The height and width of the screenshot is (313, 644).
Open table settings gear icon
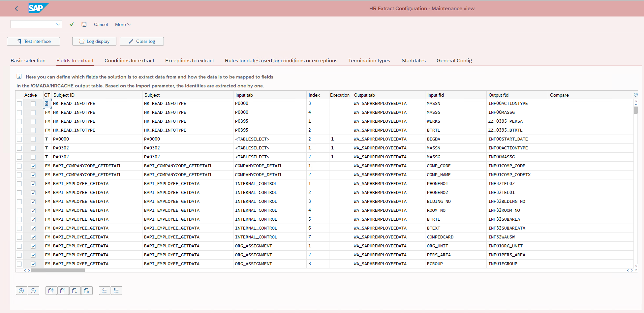pyautogui.click(x=636, y=95)
